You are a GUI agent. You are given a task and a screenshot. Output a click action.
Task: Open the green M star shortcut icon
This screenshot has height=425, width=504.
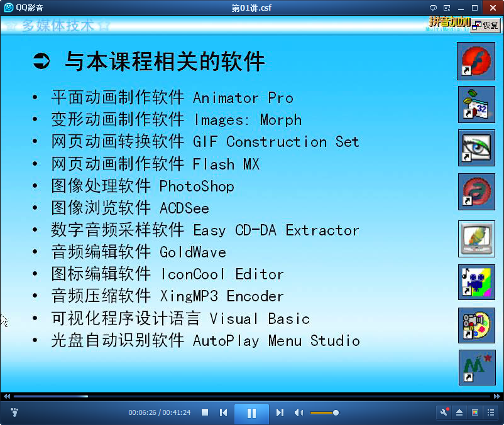pyautogui.click(x=477, y=367)
